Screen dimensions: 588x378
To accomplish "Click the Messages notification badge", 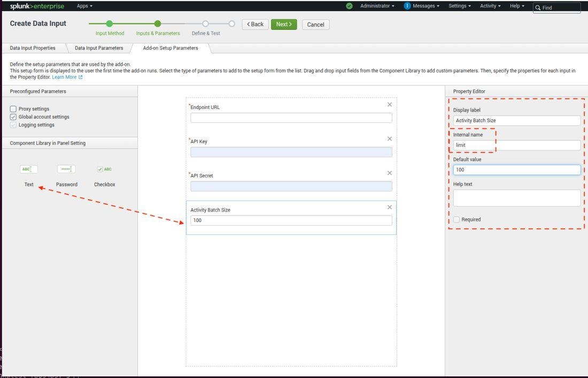I will click(407, 6).
